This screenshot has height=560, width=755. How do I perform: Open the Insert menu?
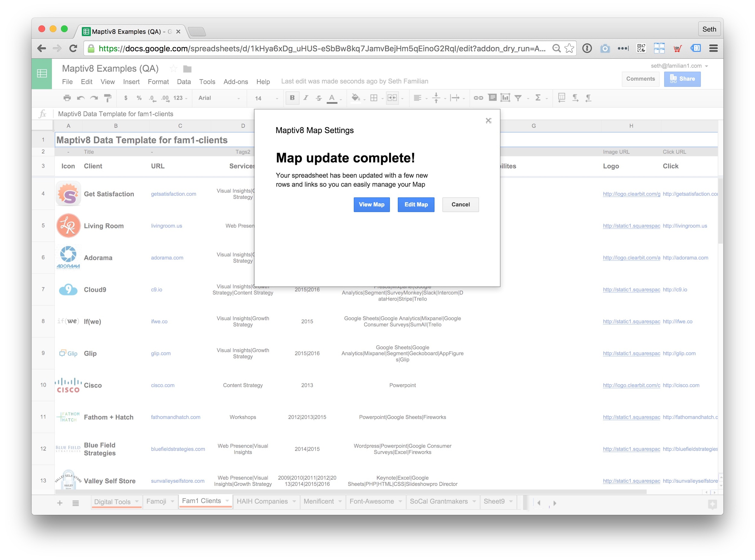pos(131,82)
